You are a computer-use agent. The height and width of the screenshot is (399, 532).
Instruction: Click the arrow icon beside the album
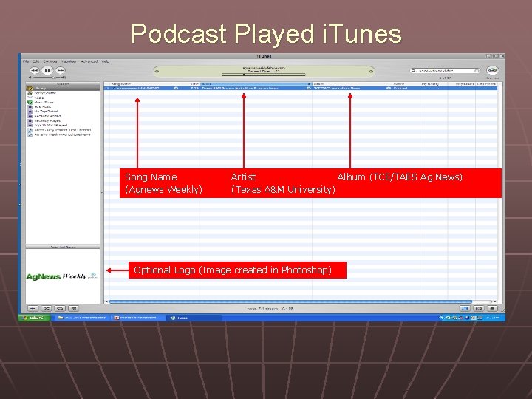(389, 88)
